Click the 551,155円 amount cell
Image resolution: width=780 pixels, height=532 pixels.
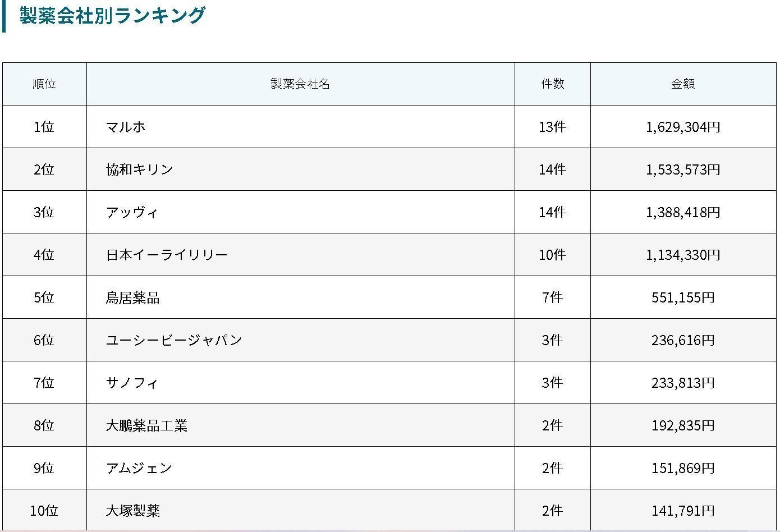click(683, 297)
